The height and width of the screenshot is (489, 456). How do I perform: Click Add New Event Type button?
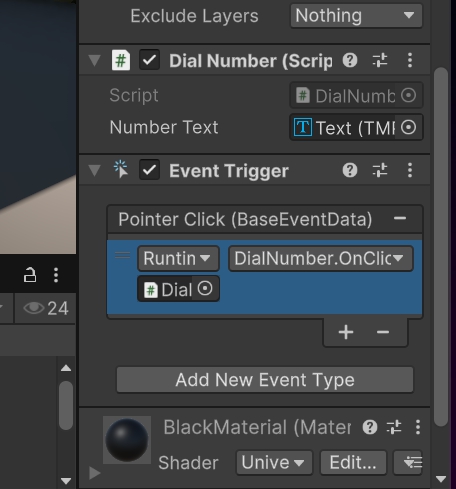265,380
